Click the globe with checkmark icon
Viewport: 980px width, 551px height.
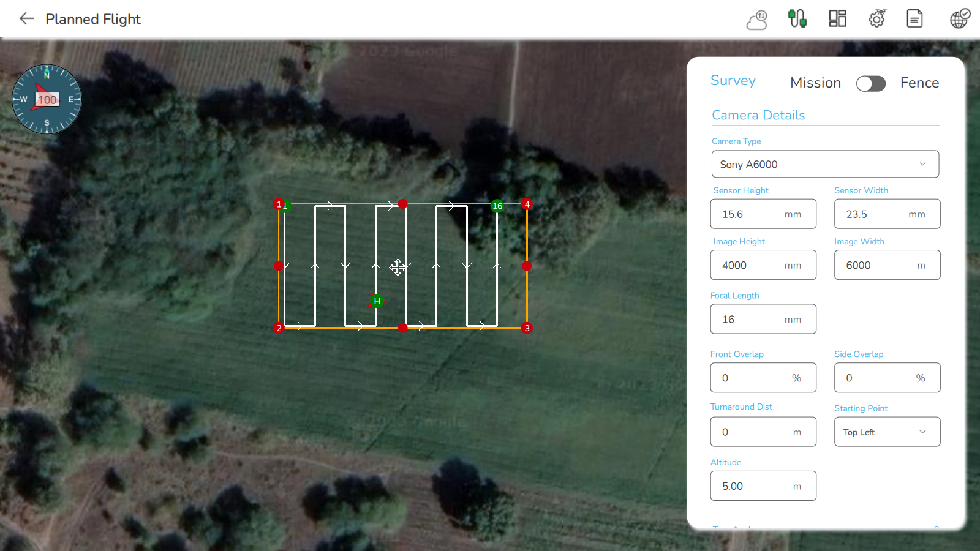click(x=960, y=19)
